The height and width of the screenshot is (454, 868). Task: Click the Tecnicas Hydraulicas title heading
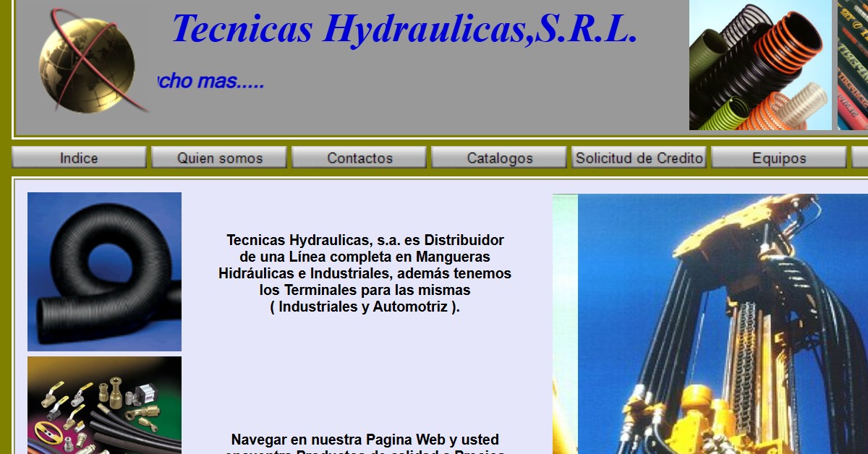[404, 32]
